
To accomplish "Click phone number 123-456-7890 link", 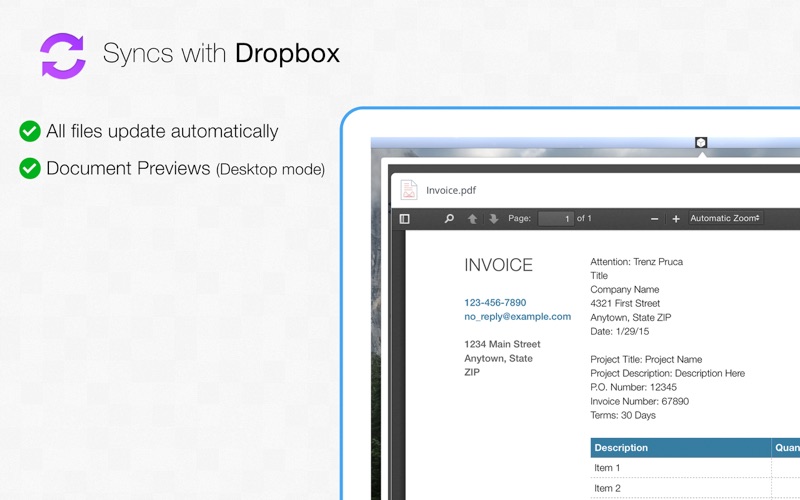I will coord(495,303).
